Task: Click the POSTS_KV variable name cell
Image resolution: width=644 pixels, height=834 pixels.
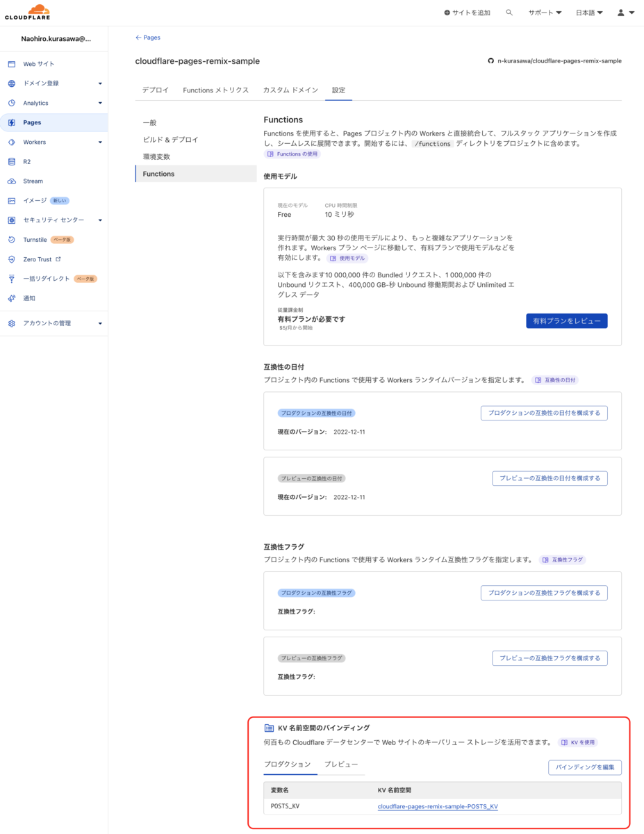Action: (x=285, y=807)
